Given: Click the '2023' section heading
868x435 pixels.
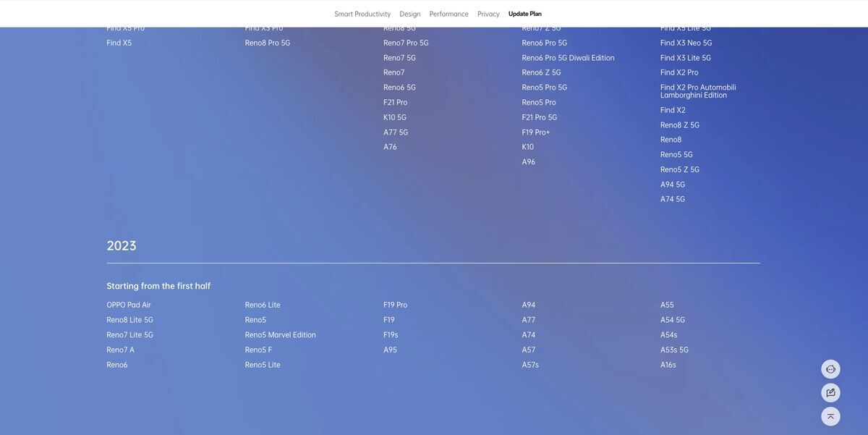Looking at the screenshot, I should (122, 246).
